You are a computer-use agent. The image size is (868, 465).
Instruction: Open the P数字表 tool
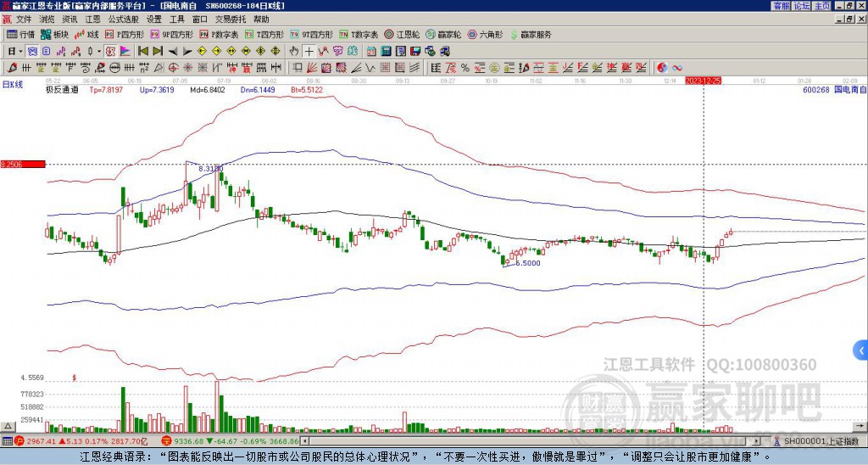point(220,34)
